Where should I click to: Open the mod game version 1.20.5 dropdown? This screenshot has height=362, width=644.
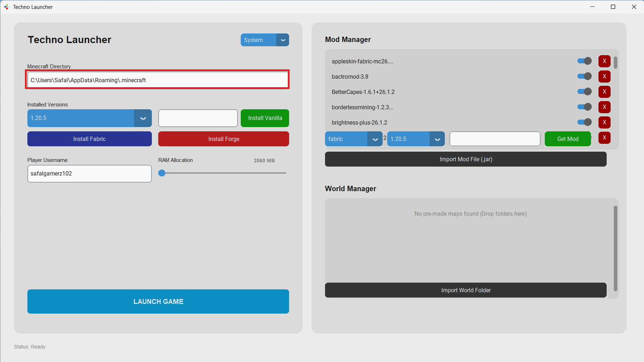tap(416, 139)
